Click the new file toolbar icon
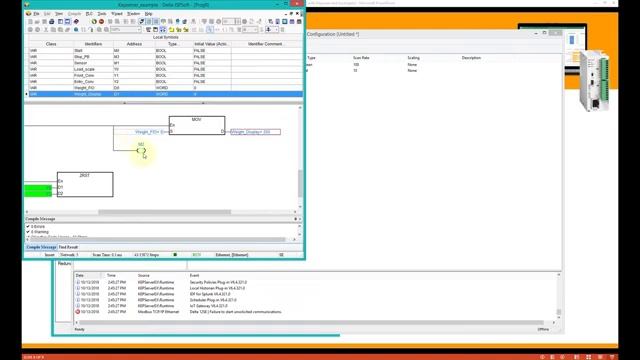Image resolution: width=640 pixels, height=360 pixels. (x=30, y=21)
